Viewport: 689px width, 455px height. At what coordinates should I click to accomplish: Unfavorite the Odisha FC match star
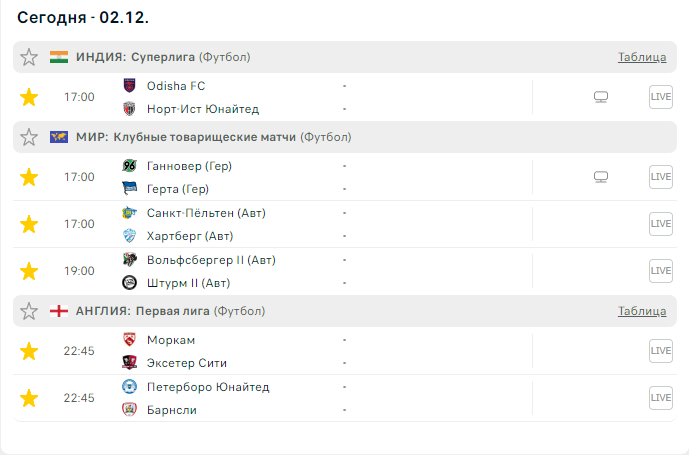click(x=30, y=97)
